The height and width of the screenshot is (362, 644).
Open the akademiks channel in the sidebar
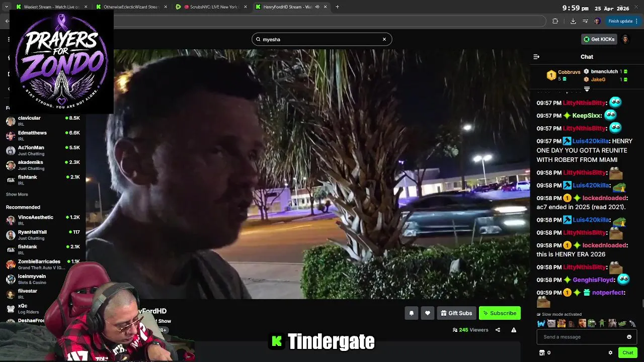point(43,165)
